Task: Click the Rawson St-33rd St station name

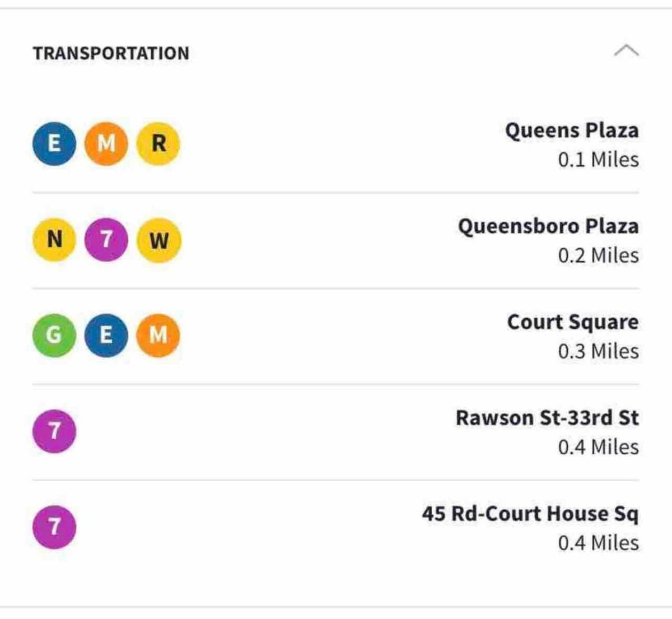Action: [x=547, y=418]
